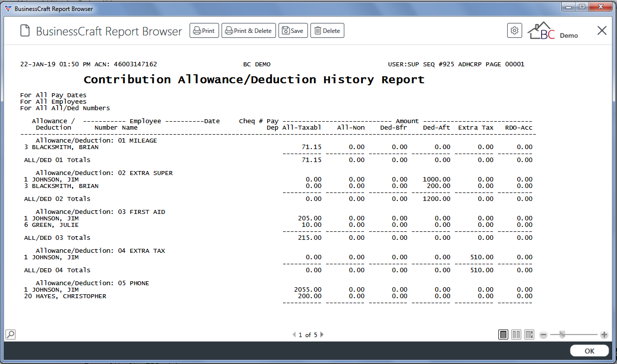Click Print & Delete button
The height and width of the screenshot is (364, 617).
pos(249,30)
